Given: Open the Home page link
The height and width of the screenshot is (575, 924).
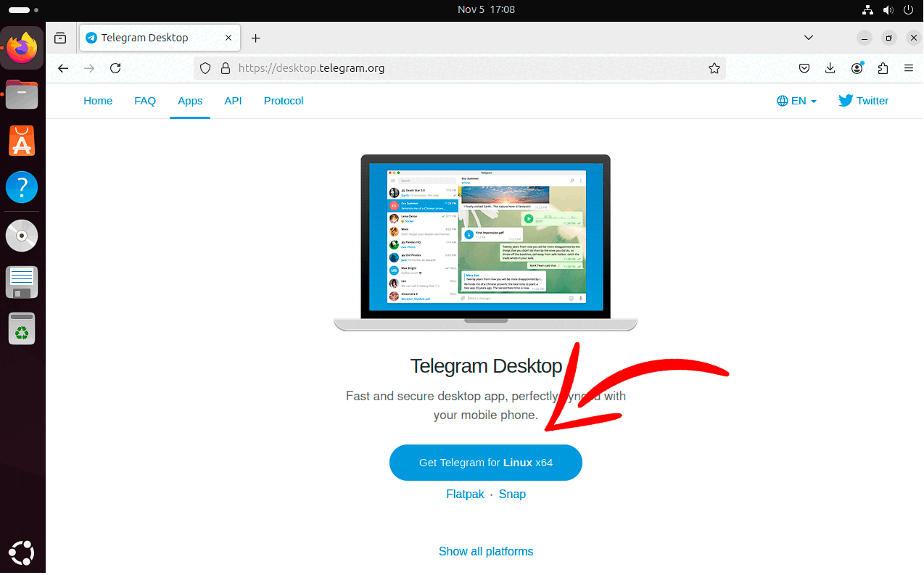Looking at the screenshot, I should (x=98, y=101).
